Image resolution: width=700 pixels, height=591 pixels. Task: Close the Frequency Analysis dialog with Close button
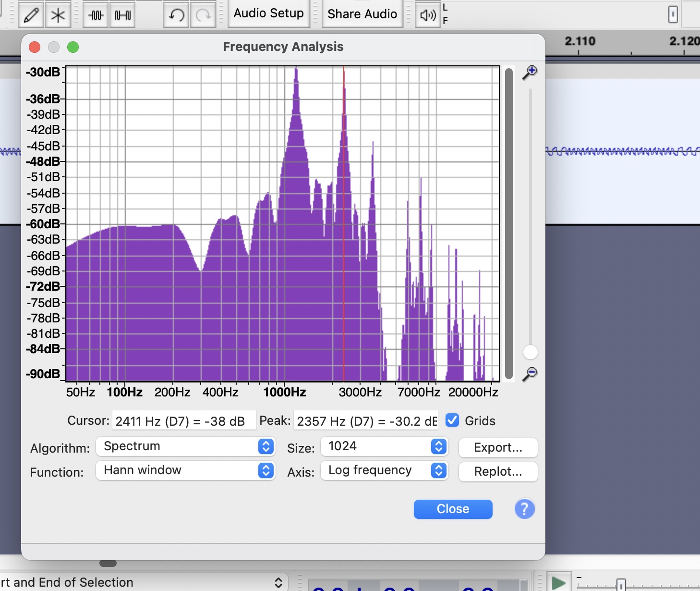point(453,509)
